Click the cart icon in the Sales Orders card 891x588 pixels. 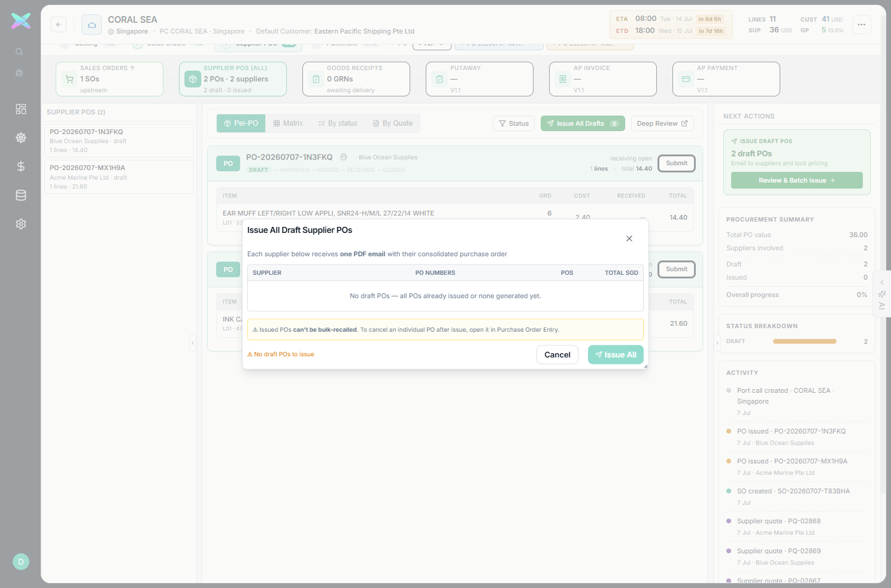point(69,79)
